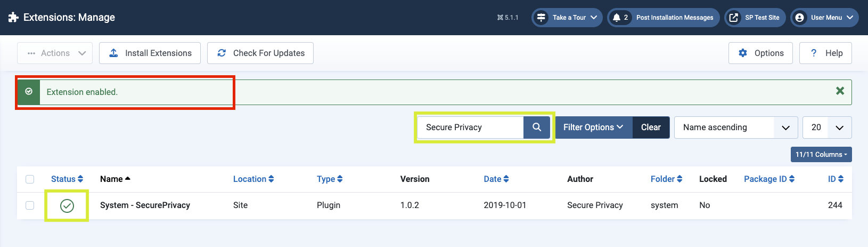Screen dimensions: 868x247
Task: Click Install Extensions button
Action: pos(150,53)
